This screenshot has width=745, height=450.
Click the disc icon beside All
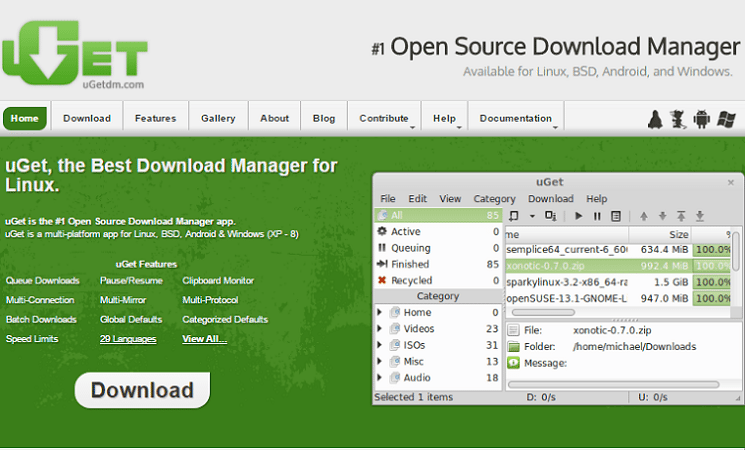(382, 215)
